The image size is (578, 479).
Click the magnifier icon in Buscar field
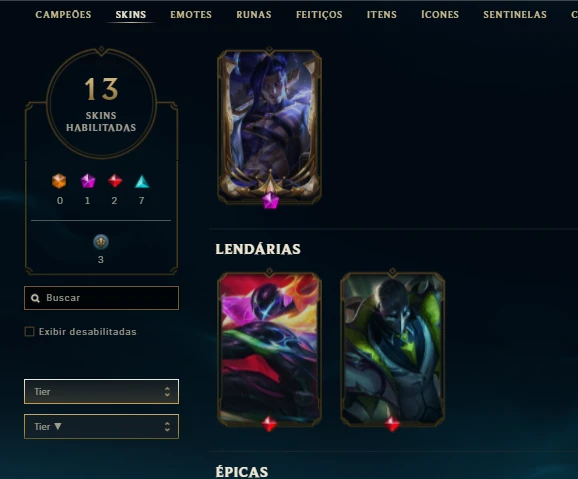click(35, 298)
